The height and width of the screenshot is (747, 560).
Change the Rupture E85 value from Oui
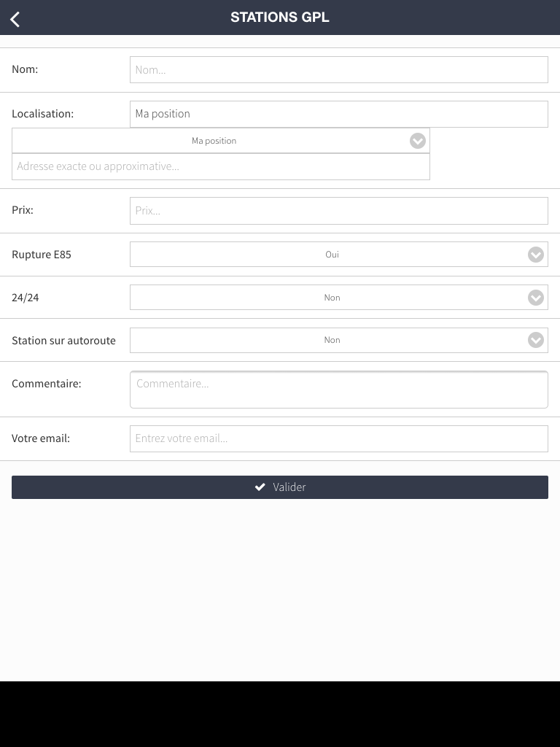pos(339,255)
